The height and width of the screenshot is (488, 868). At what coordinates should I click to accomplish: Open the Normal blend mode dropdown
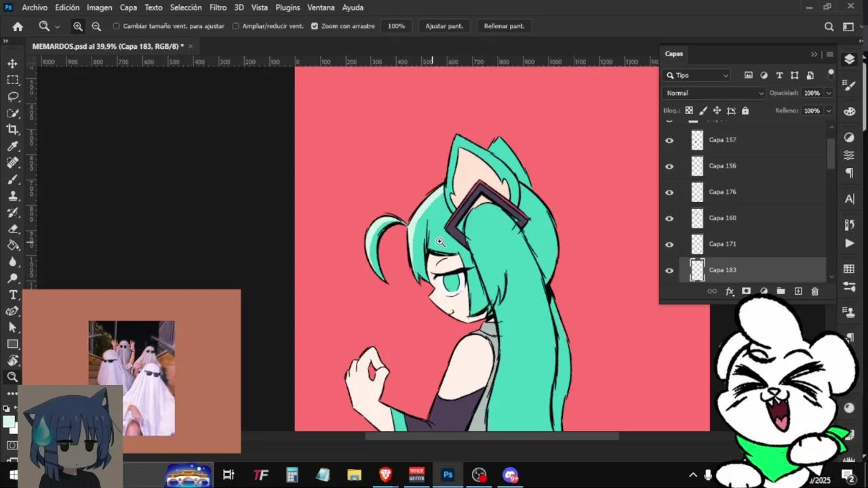714,93
